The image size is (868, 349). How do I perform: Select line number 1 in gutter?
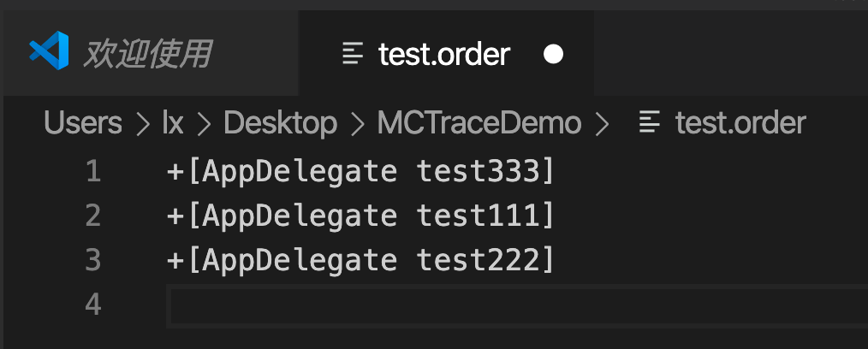tap(93, 172)
